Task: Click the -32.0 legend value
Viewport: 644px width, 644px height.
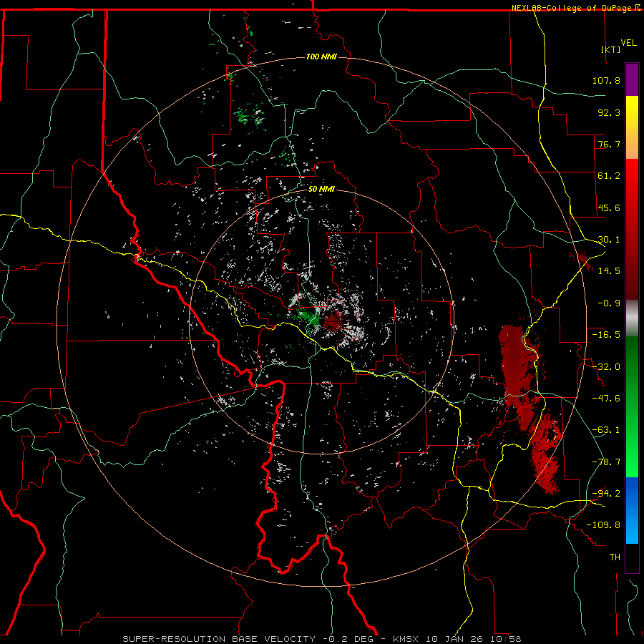Action: pos(606,366)
